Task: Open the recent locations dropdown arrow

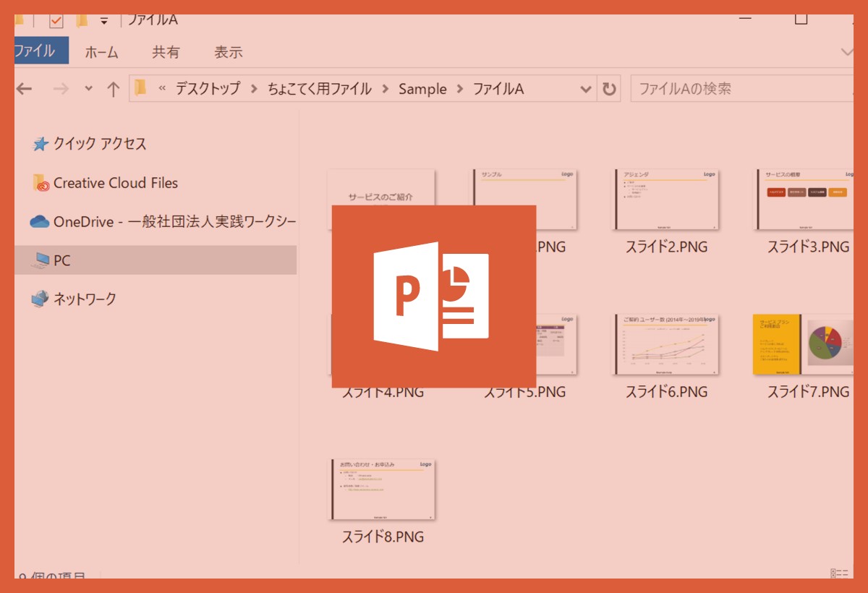Action: pos(88,89)
